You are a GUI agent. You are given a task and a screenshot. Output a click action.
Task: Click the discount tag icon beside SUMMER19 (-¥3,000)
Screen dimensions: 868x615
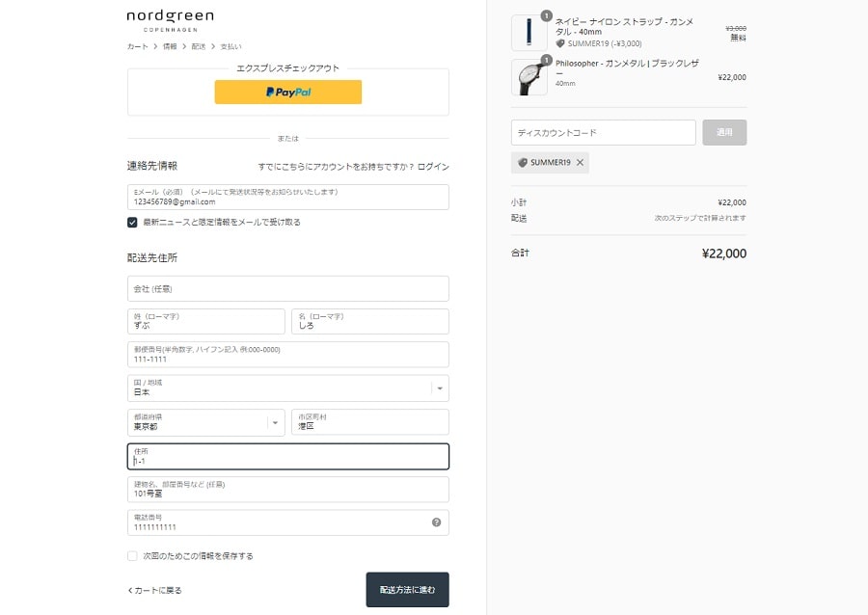click(560, 43)
